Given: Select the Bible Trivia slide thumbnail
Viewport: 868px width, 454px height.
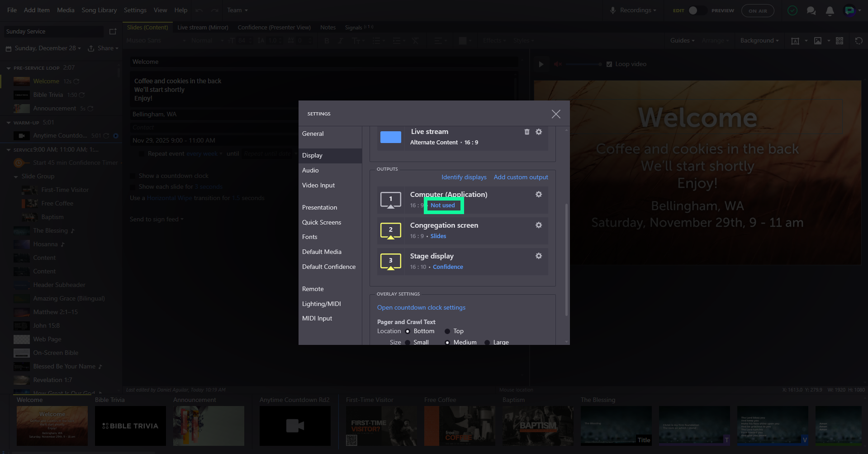Looking at the screenshot, I should 130,425.
